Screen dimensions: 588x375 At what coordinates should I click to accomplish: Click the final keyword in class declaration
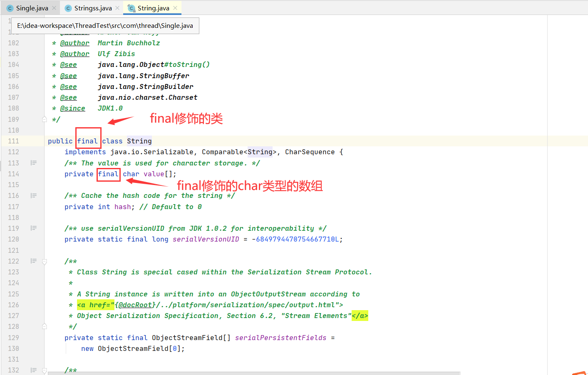(x=87, y=141)
